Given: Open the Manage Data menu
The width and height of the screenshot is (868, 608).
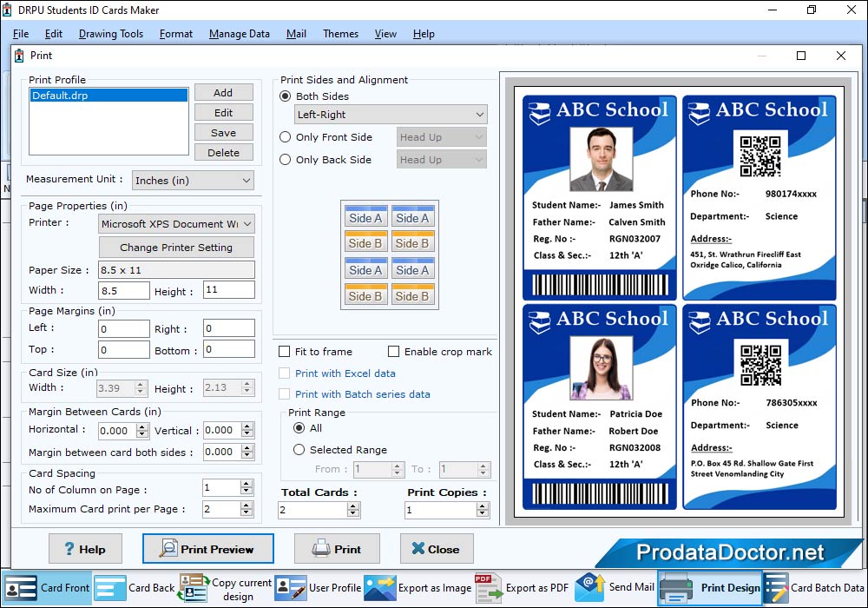Looking at the screenshot, I should [x=240, y=34].
